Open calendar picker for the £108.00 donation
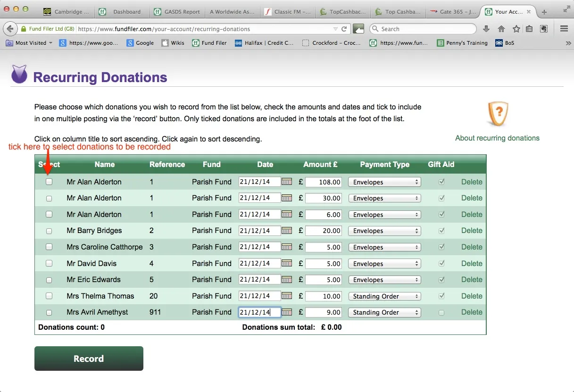Viewport: 574px width, 392px height. (287, 182)
